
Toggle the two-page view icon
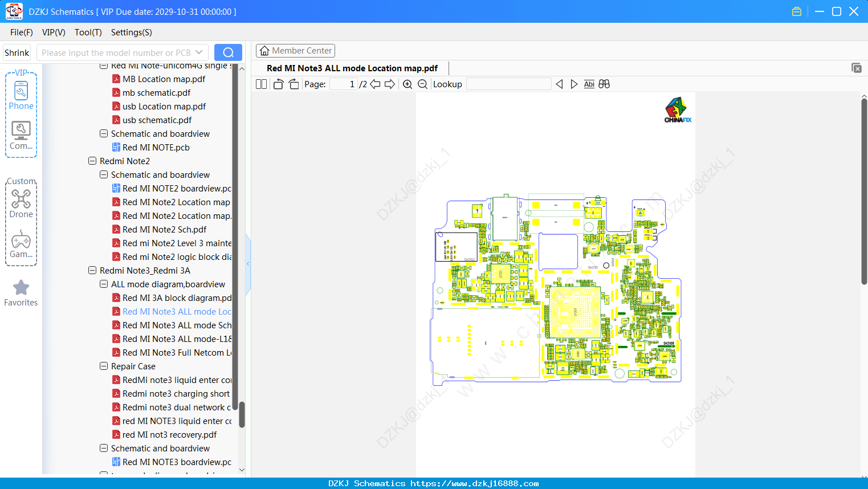261,84
